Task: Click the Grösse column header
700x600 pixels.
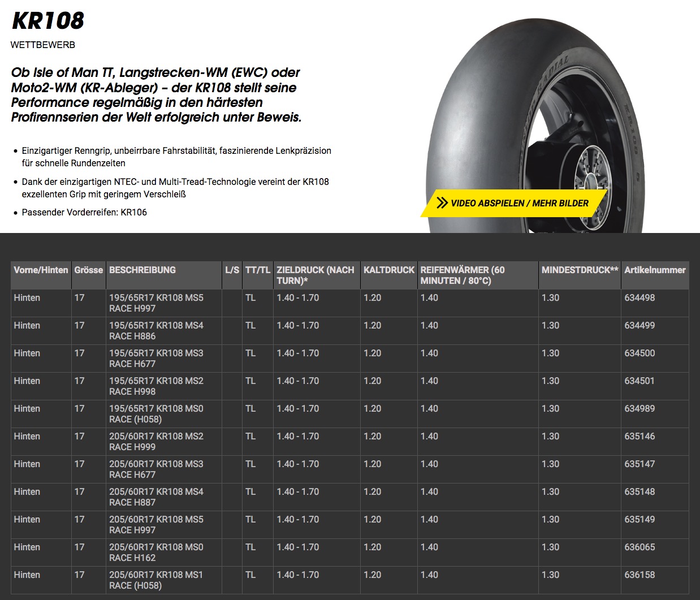Action: pos(89,270)
